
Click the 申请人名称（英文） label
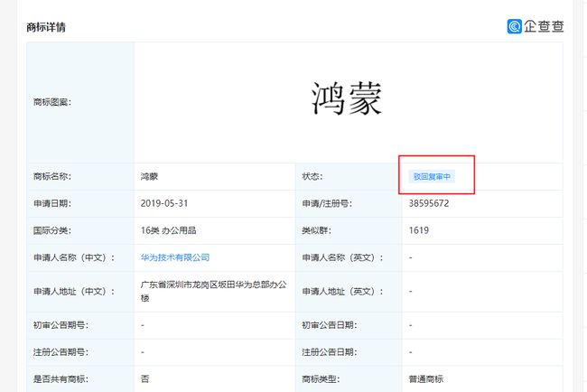click(x=342, y=257)
